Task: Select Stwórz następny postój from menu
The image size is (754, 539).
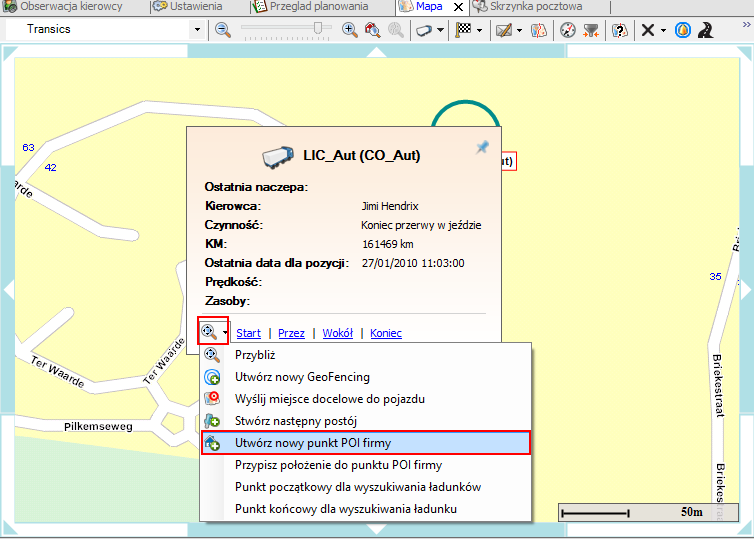Action: [295, 420]
